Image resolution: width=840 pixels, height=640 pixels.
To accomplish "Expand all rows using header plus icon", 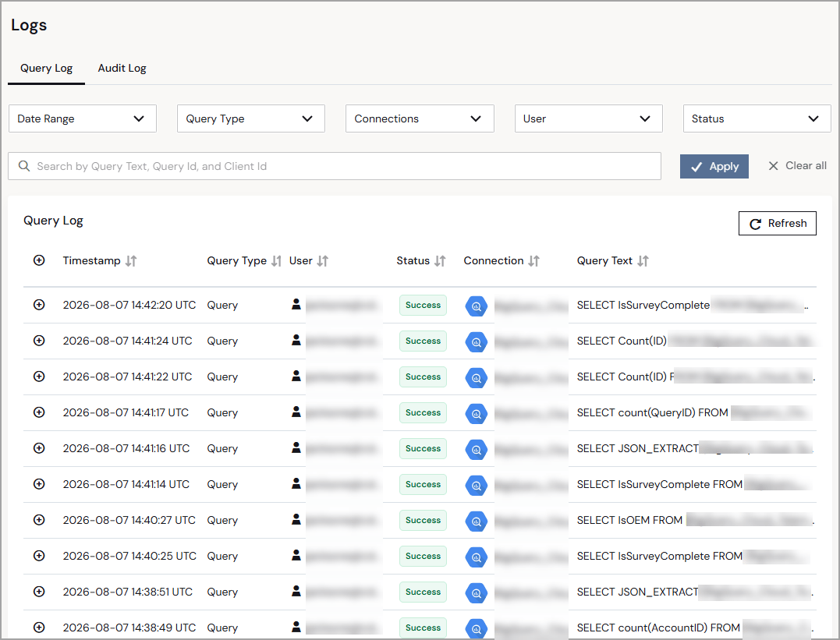I will tap(39, 260).
